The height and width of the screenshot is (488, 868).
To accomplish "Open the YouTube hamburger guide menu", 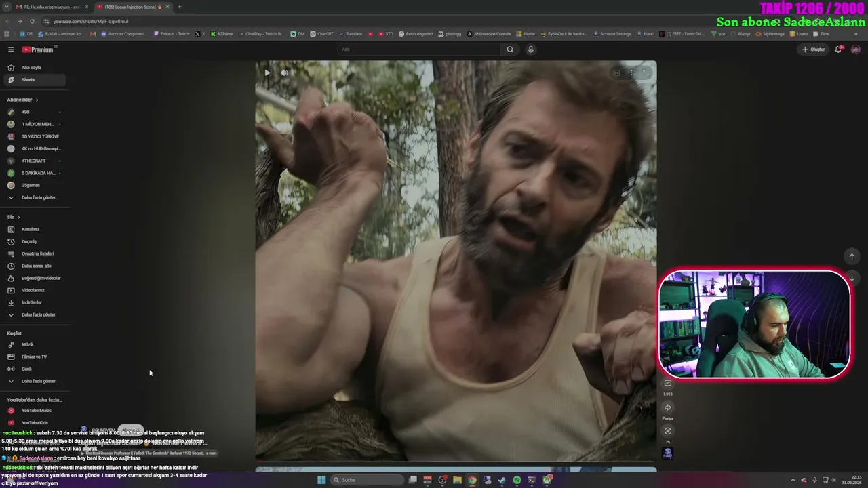I will tap(11, 49).
